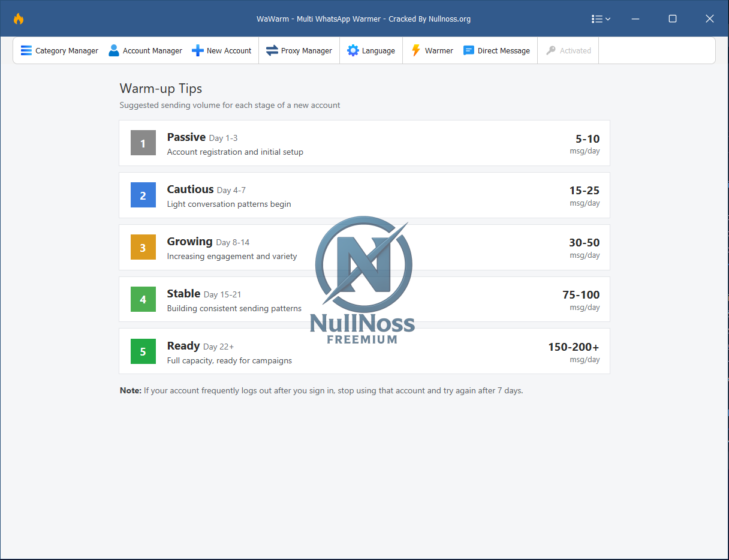This screenshot has width=729, height=560.
Task: Select the Passive stage heading
Action: click(x=186, y=137)
